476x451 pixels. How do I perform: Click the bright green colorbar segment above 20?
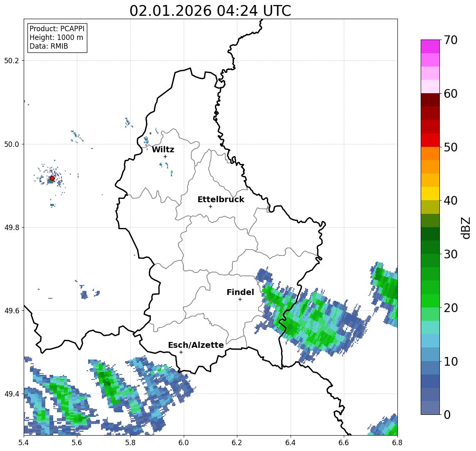(430, 300)
